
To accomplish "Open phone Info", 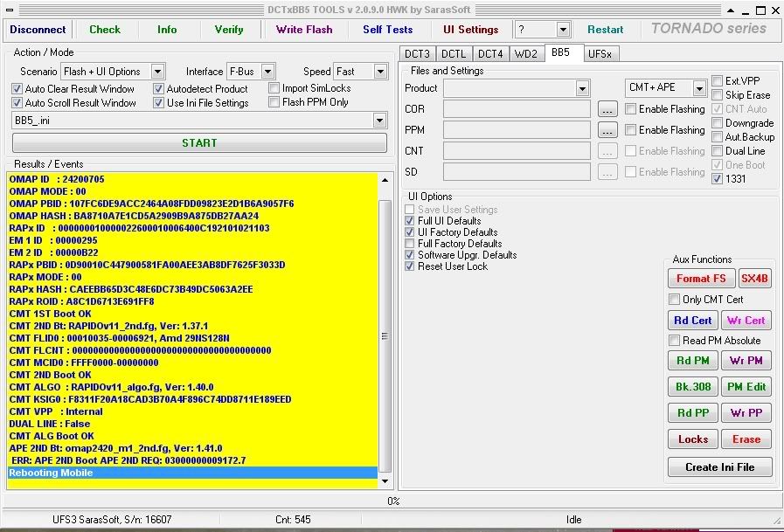I will tap(166, 30).
